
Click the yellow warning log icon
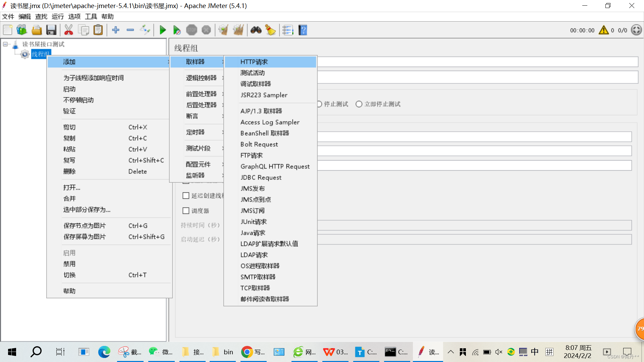603,30
